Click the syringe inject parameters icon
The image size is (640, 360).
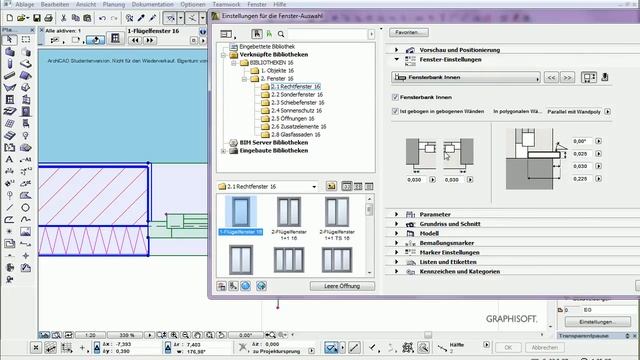153,18
